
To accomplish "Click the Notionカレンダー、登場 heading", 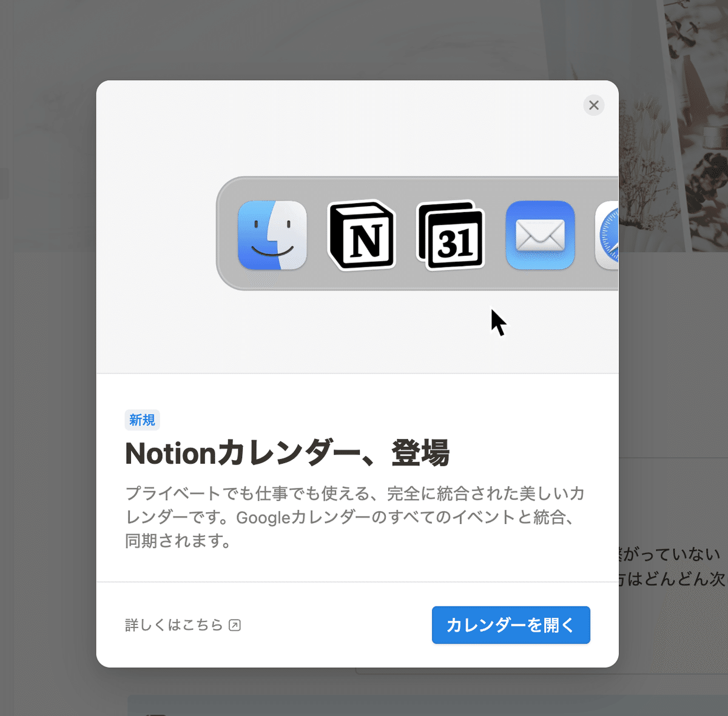I will [x=287, y=453].
